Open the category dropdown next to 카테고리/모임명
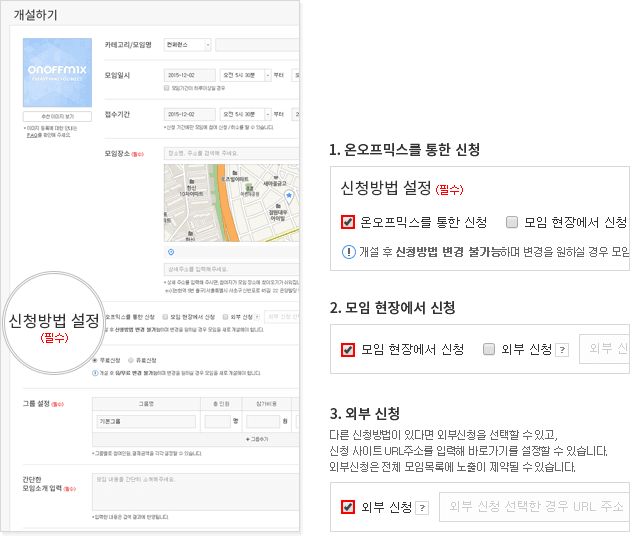Screen dimensions: 630x536 [x=187, y=45]
